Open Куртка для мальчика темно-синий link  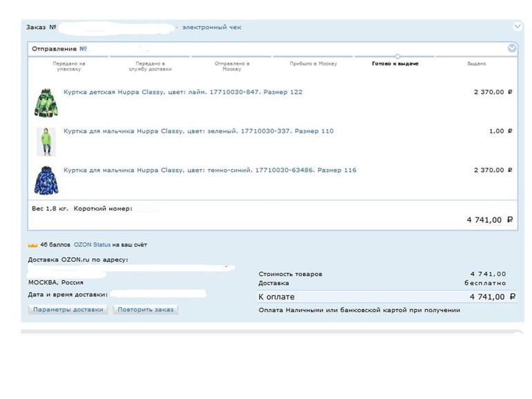click(210, 171)
